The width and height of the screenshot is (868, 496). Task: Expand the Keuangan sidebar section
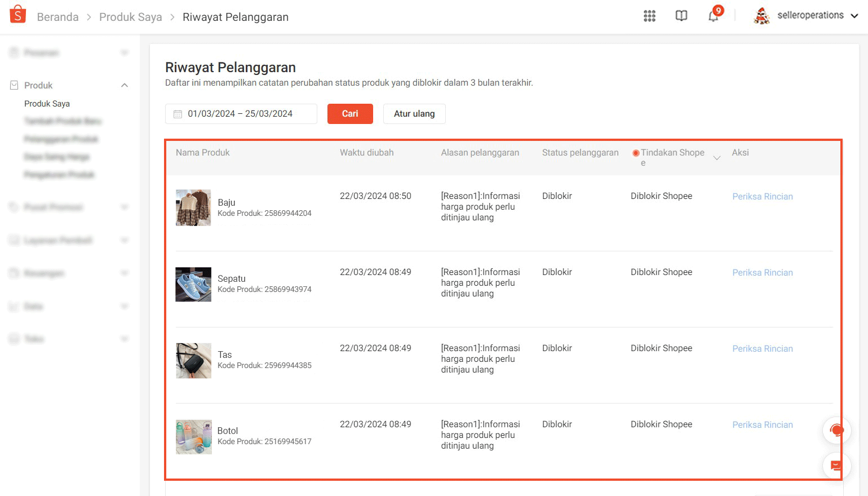[x=125, y=273]
